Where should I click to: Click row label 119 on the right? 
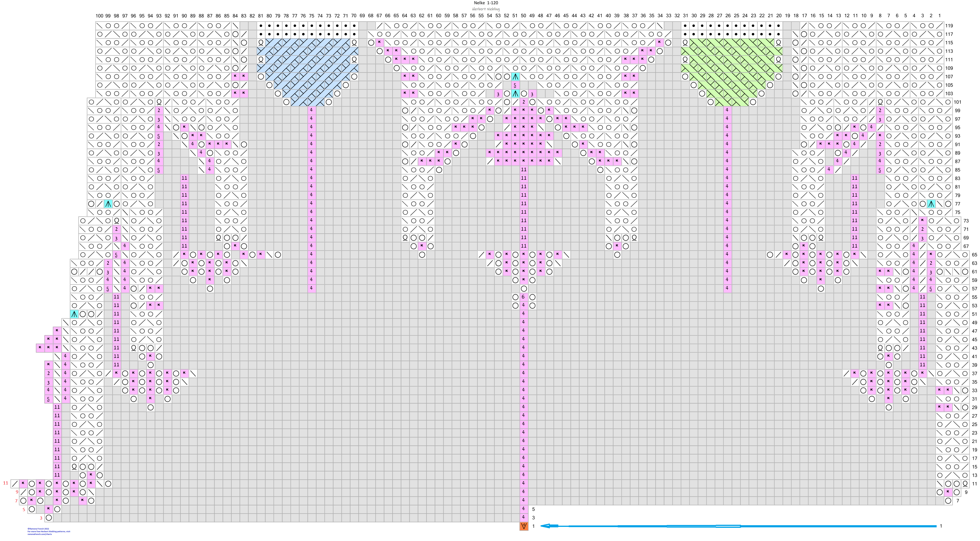click(x=949, y=26)
